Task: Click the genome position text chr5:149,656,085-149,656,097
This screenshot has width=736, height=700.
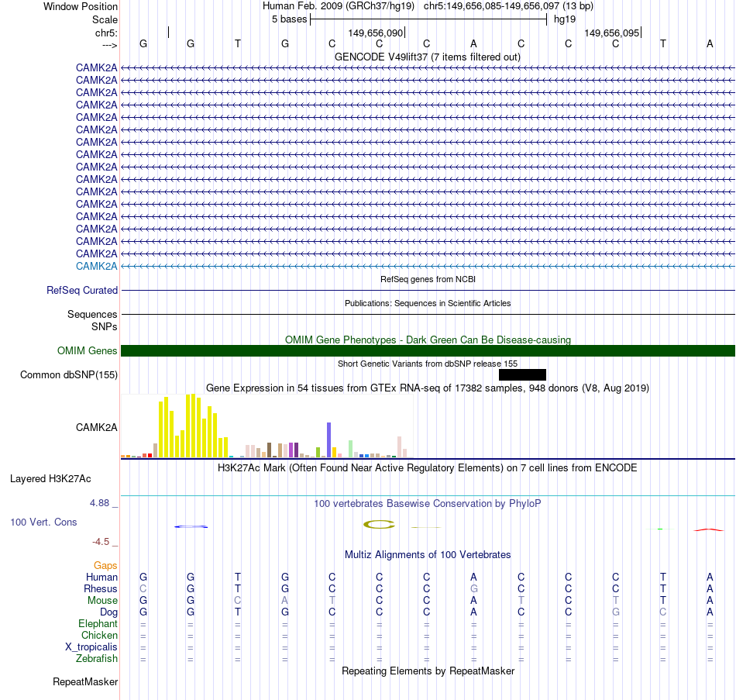Action: coord(491,6)
